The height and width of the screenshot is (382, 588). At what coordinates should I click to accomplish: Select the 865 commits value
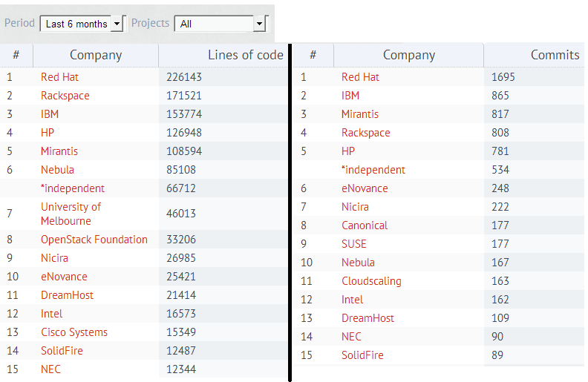click(500, 96)
